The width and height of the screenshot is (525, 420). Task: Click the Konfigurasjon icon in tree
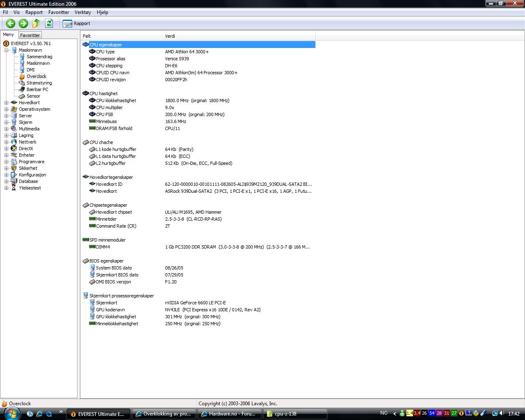pos(14,175)
